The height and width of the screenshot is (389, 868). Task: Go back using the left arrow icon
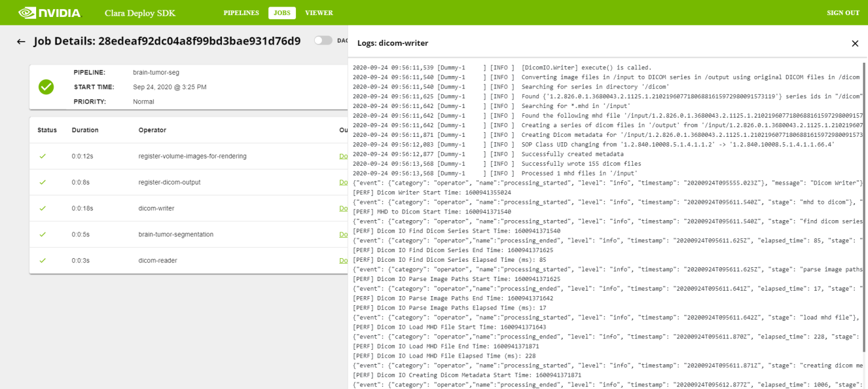21,42
